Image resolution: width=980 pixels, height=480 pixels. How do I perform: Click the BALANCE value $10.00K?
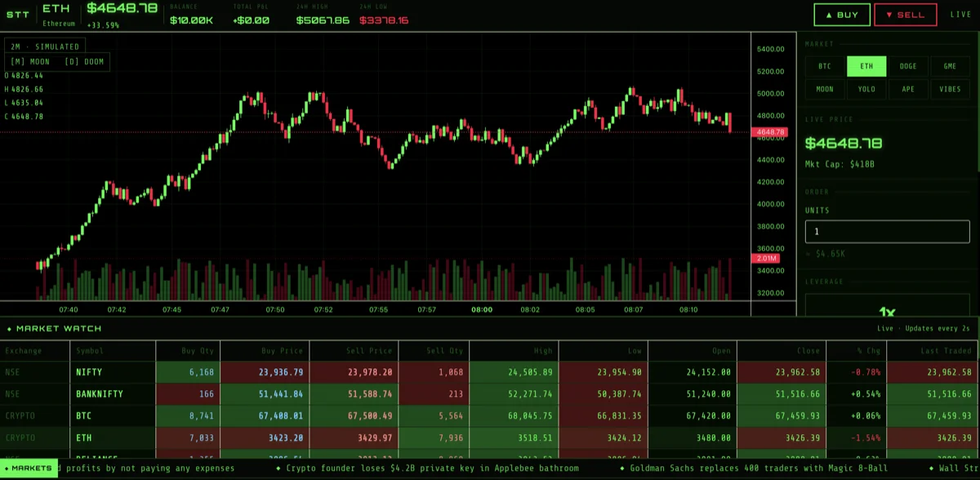191,20
